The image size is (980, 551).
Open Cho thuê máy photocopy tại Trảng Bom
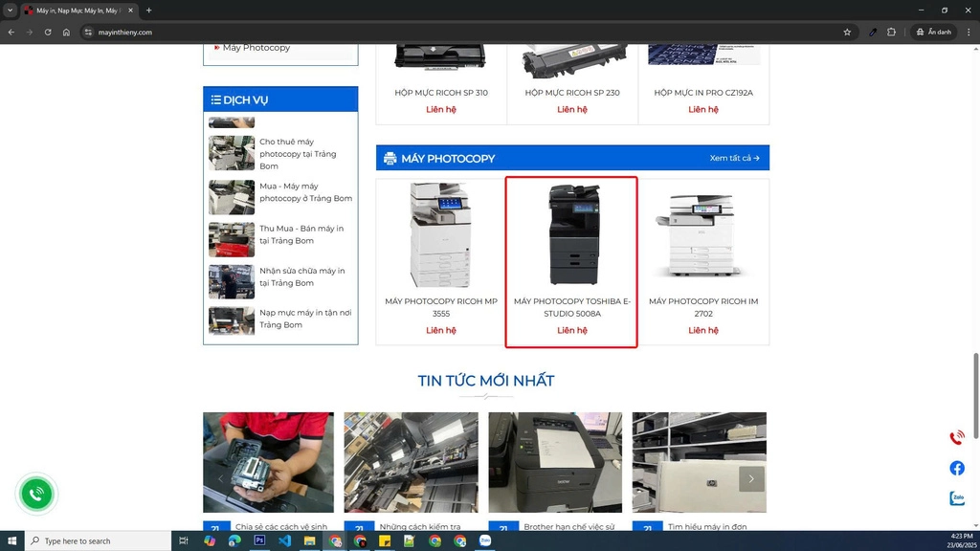(298, 154)
